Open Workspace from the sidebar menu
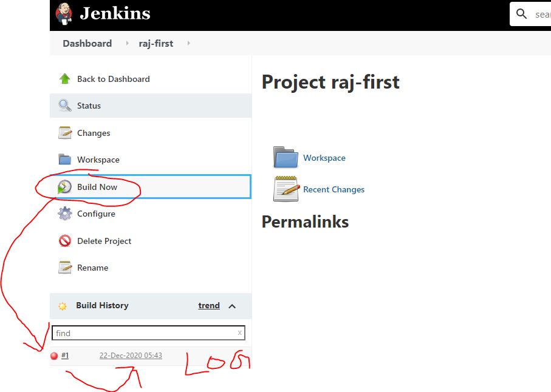Image resolution: width=551 pixels, height=392 pixels. click(x=98, y=160)
